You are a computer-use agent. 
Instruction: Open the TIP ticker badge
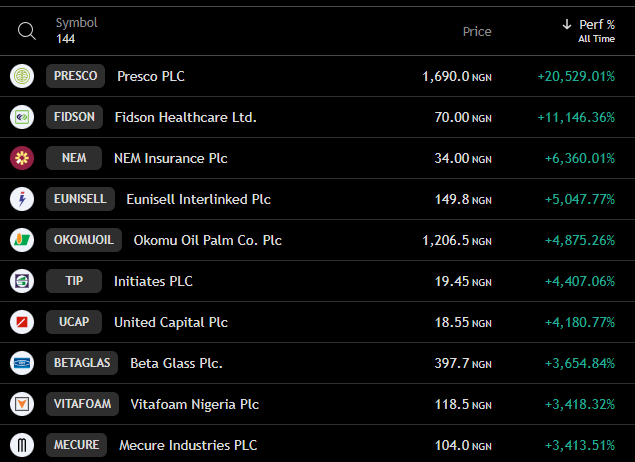click(74, 281)
